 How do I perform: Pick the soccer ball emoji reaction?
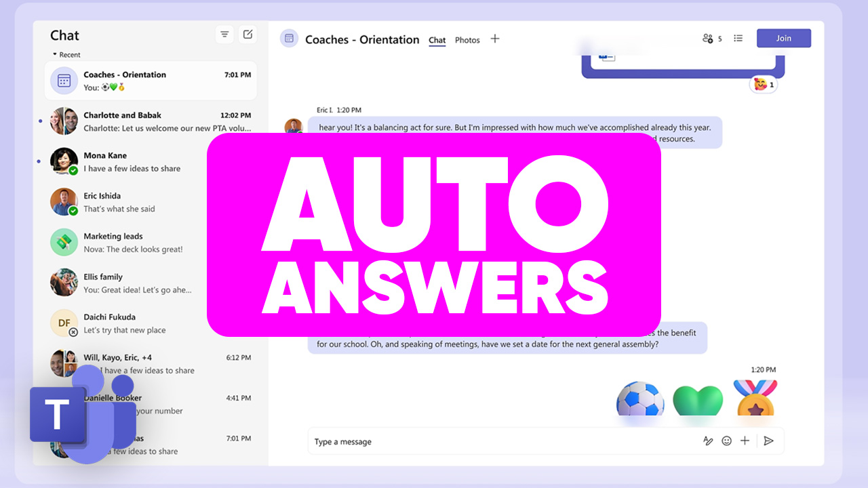pos(639,400)
